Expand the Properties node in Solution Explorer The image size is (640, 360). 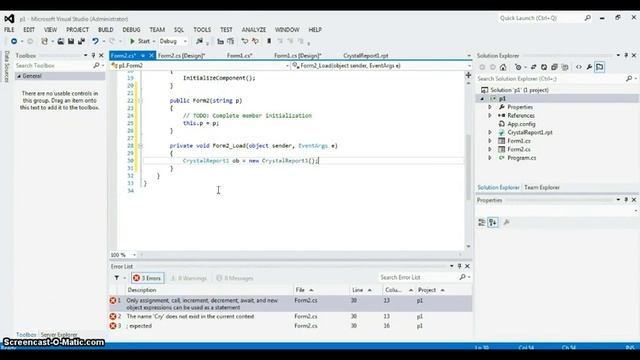[490, 107]
